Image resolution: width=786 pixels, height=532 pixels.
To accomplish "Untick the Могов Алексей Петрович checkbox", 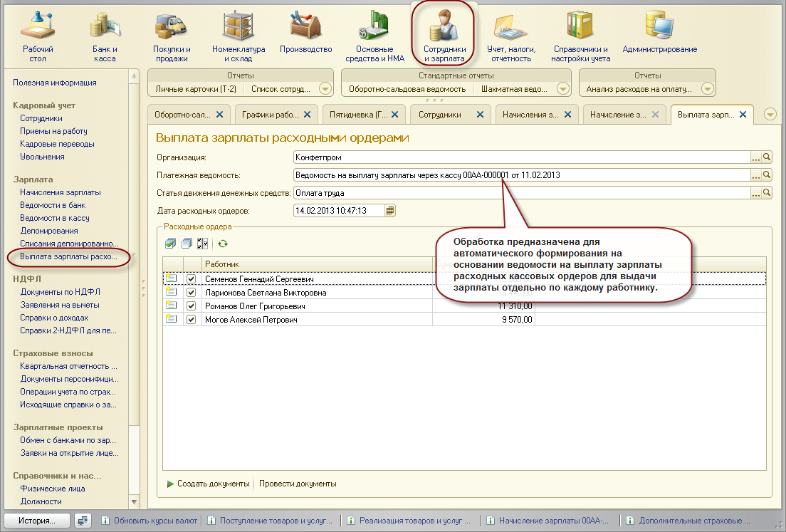I will 191,320.
